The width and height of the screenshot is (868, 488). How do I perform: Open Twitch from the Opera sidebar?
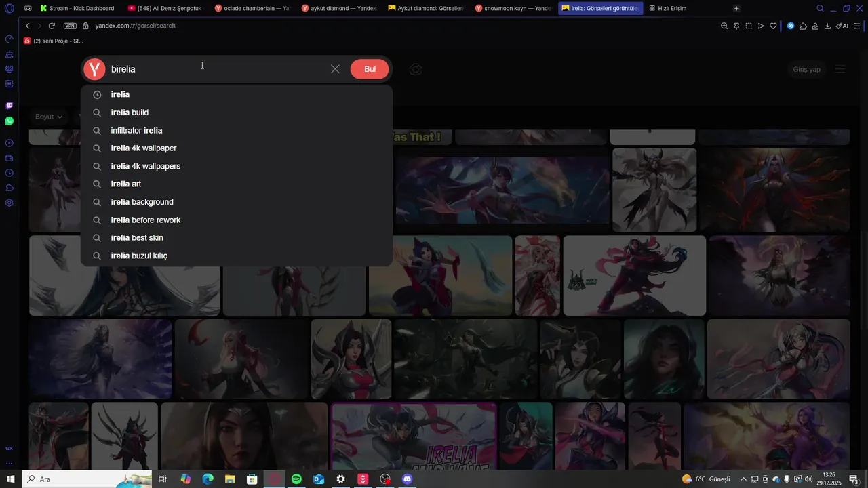(x=9, y=106)
